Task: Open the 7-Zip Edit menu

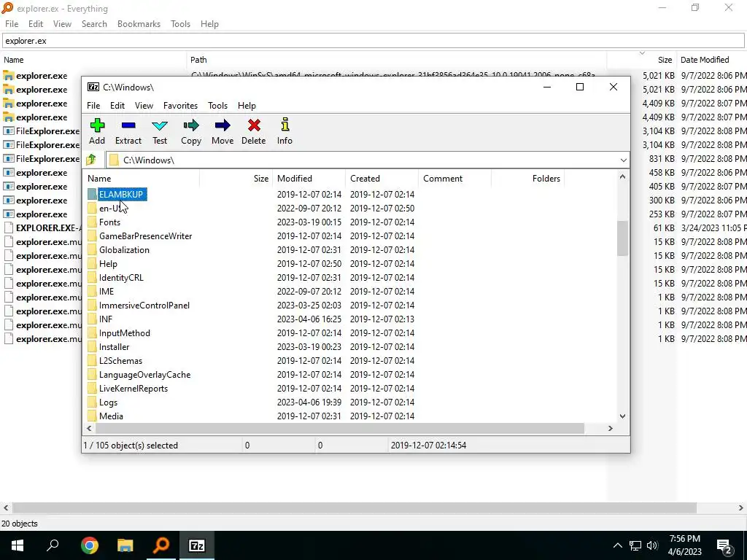Action: [117, 106]
